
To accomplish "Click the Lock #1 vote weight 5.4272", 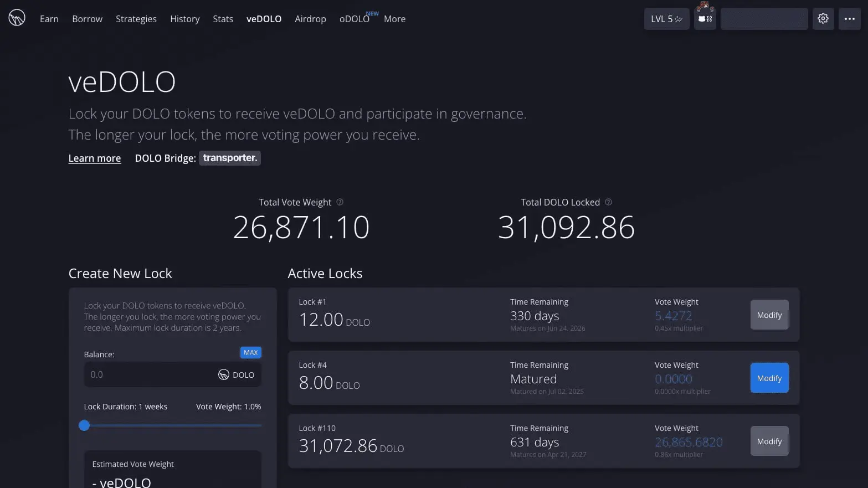I will [673, 316].
